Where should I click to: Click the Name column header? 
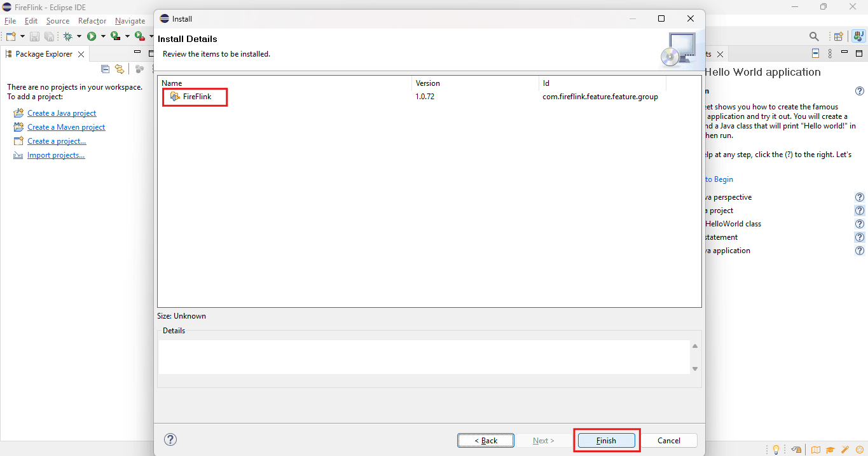[285, 83]
